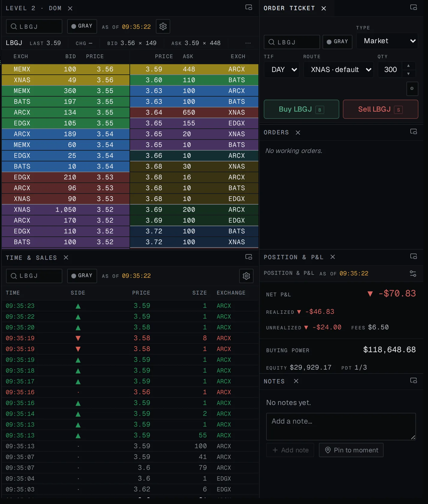
Task: Click the Add a note text area
Action: (341, 427)
